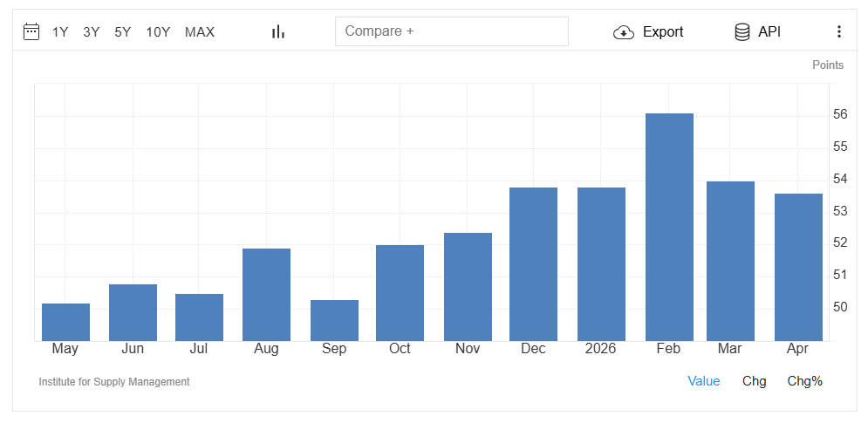
Task: Click the API database icon
Action: [x=742, y=31]
